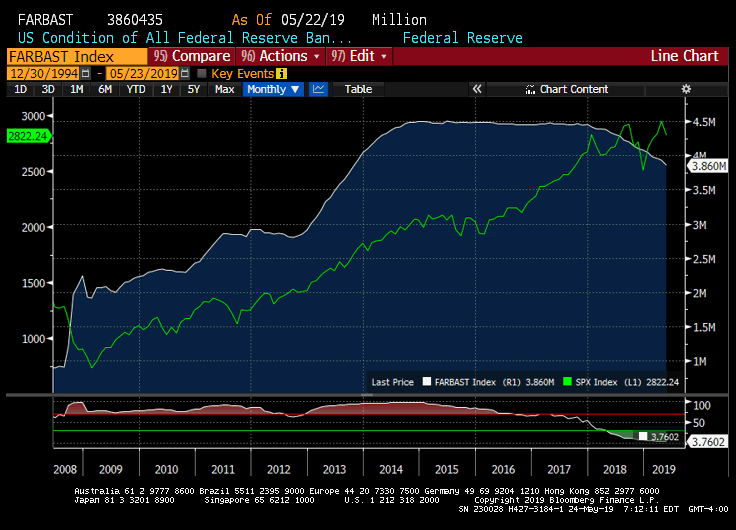The image size is (736, 530).
Task: Open the start date calendar icon
Action: tap(85, 73)
